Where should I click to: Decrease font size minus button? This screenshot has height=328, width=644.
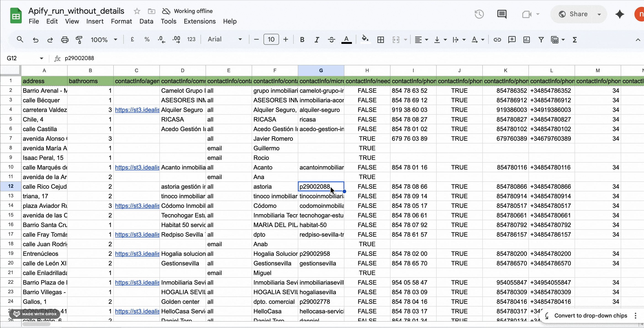[256, 40]
